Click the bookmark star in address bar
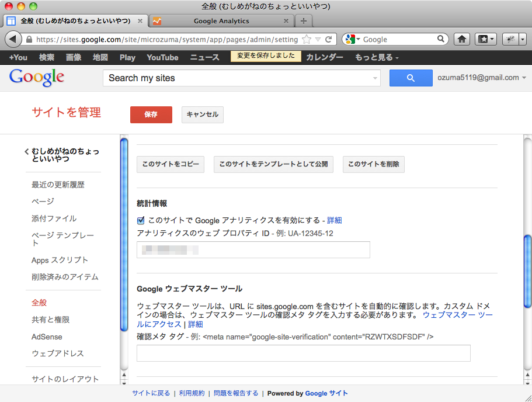Viewport: 532px width, 402px height. click(307, 39)
